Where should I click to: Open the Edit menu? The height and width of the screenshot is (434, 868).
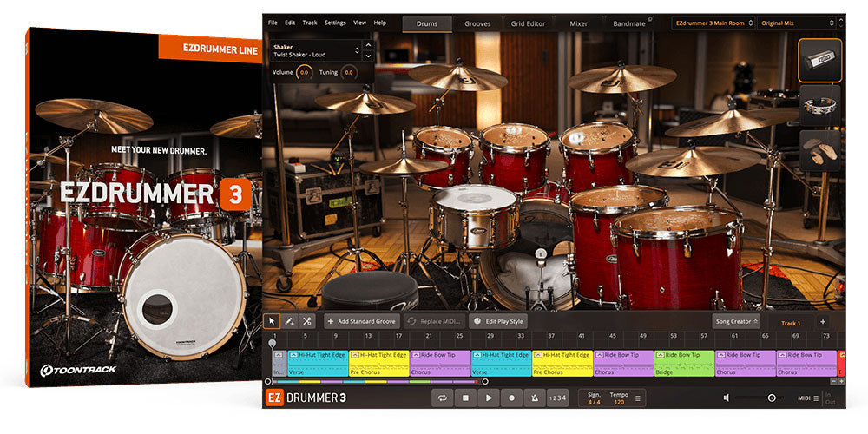click(290, 23)
